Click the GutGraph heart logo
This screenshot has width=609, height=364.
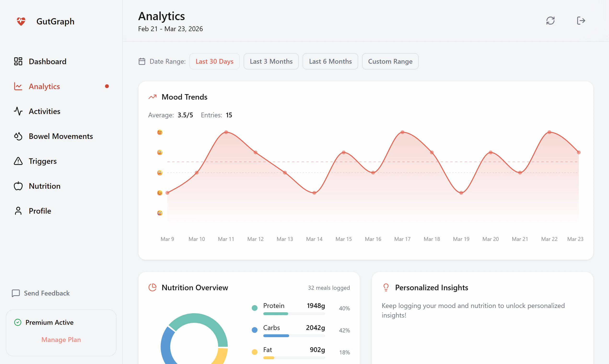click(x=21, y=21)
